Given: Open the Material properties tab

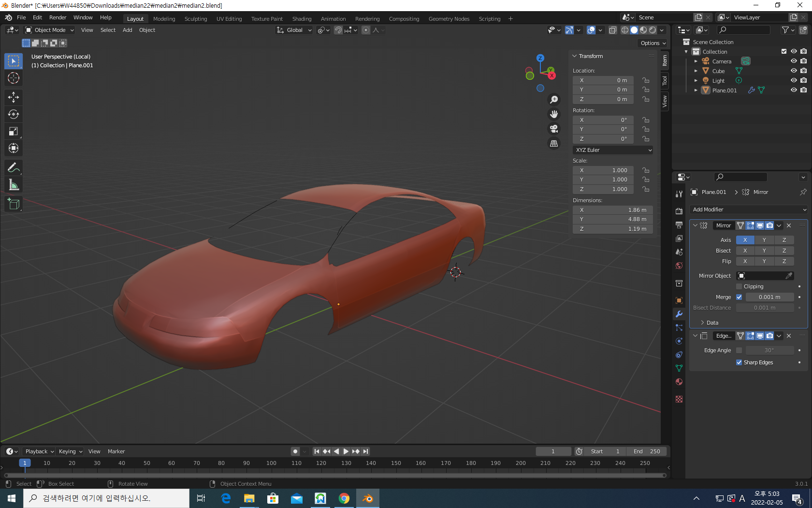Looking at the screenshot, I should [679, 382].
